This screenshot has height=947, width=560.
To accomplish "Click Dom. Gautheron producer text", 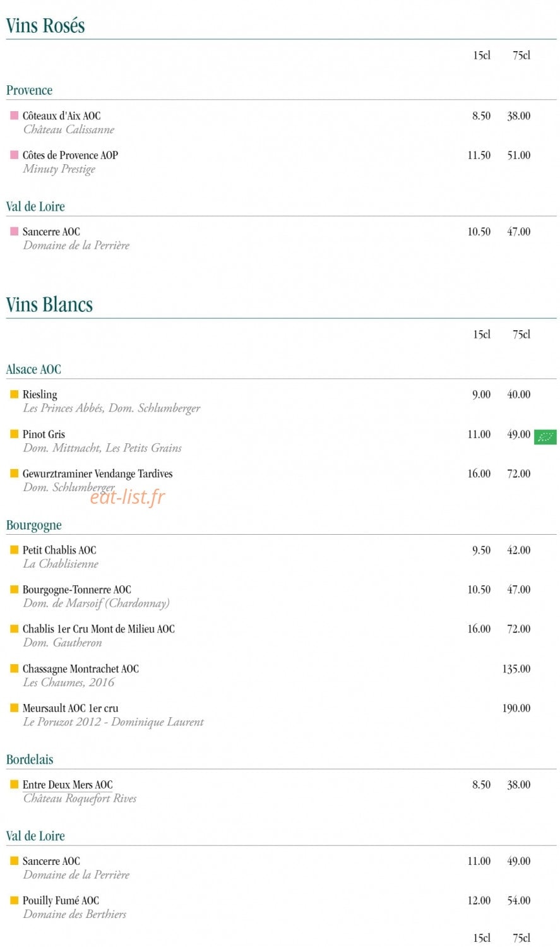I will (63, 643).
